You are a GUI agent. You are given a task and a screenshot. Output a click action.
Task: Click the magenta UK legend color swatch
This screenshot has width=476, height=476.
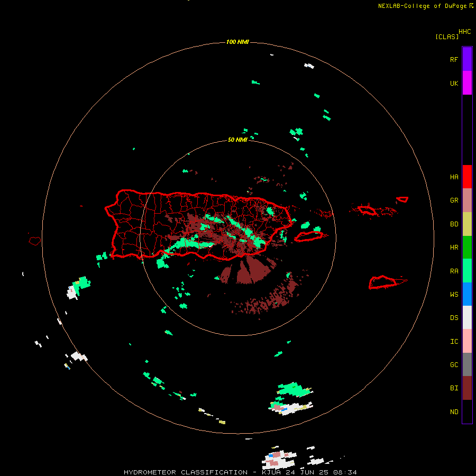click(467, 83)
